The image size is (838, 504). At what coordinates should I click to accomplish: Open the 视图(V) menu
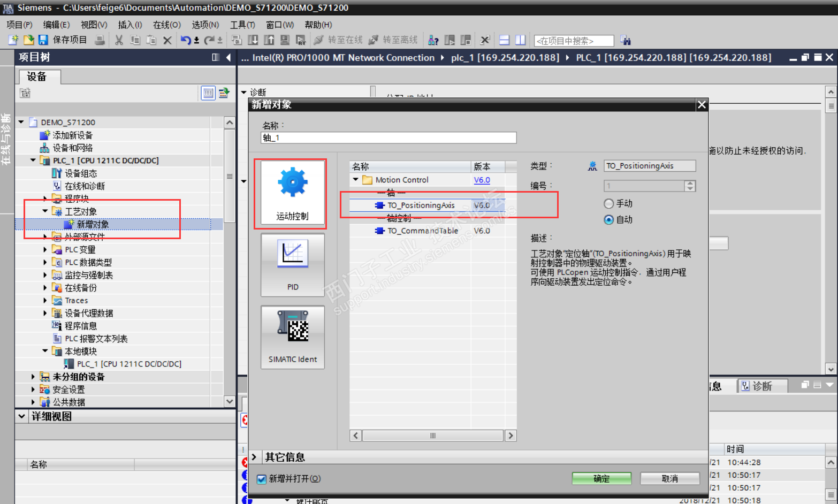[94, 25]
